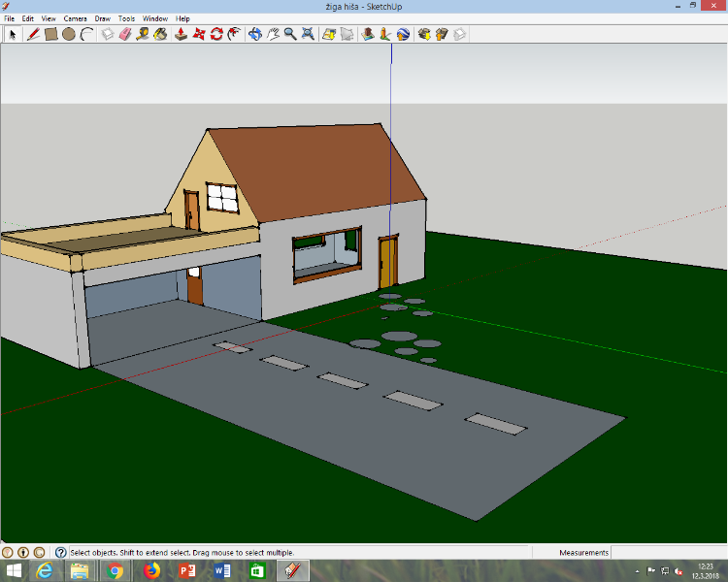Activate the Orbit camera tool

pos(255,34)
